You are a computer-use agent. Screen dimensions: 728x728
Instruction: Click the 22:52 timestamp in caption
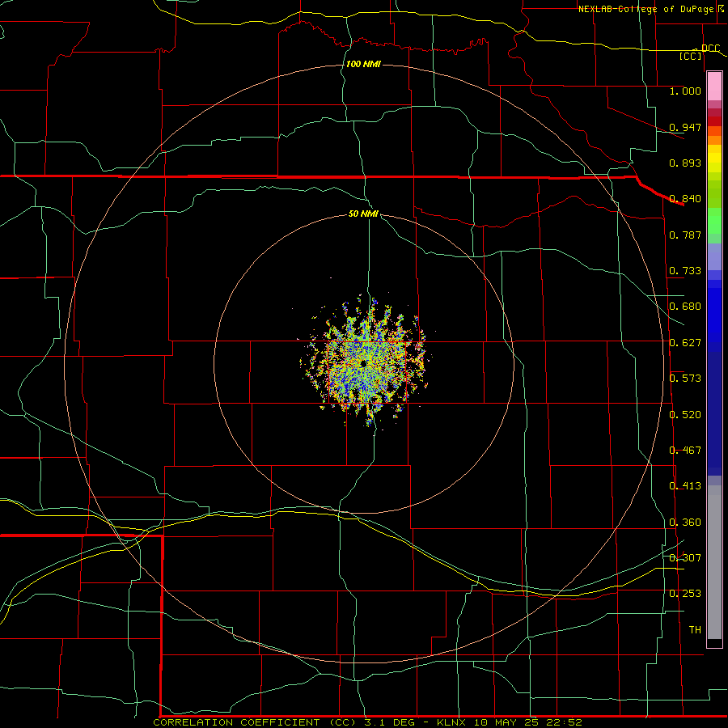(563, 722)
